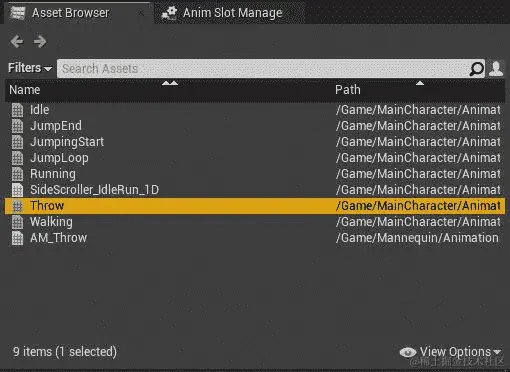Switch to the Anim Slot Manager tab
Image resolution: width=510 pixels, height=372 pixels.
click(230, 13)
